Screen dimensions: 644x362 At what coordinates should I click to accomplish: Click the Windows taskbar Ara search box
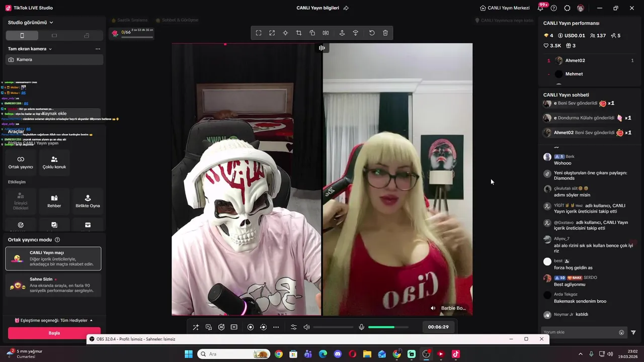(233, 354)
